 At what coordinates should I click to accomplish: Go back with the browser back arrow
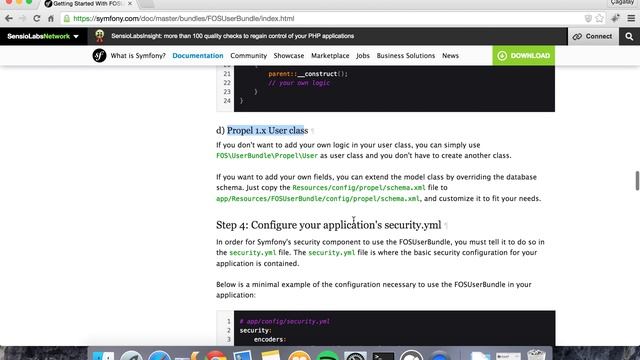(x=9, y=18)
